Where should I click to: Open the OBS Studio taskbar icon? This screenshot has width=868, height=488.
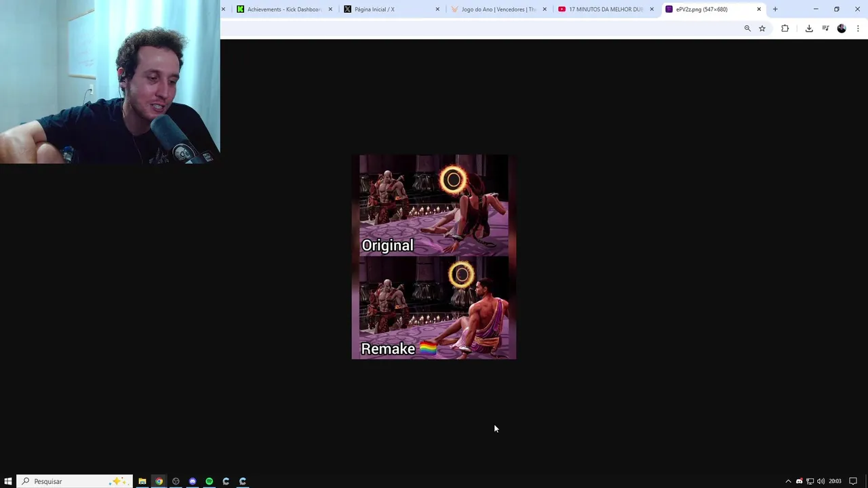click(x=176, y=481)
